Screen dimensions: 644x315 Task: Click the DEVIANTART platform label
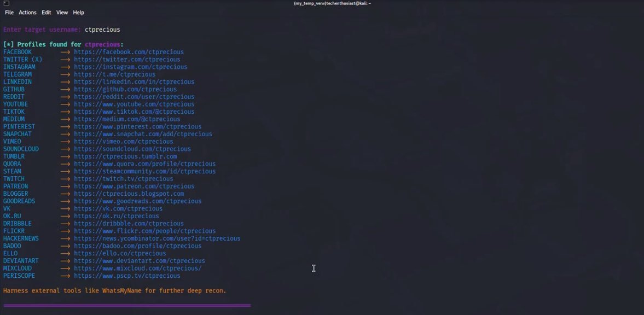pos(21,261)
